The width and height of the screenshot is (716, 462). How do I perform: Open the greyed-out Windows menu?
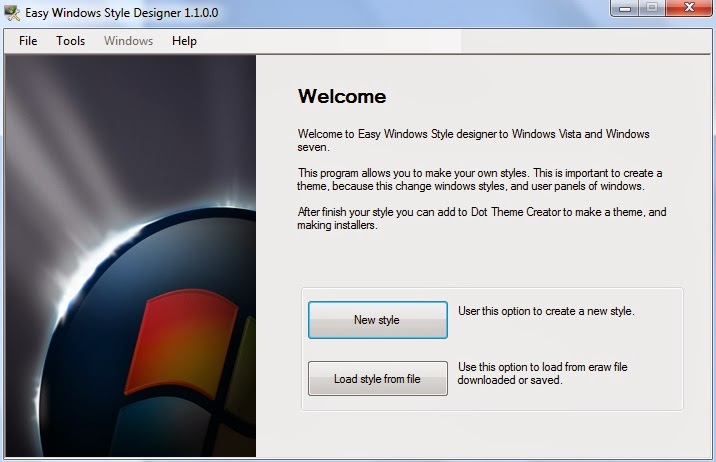pyautogui.click(x=128, y=41)
